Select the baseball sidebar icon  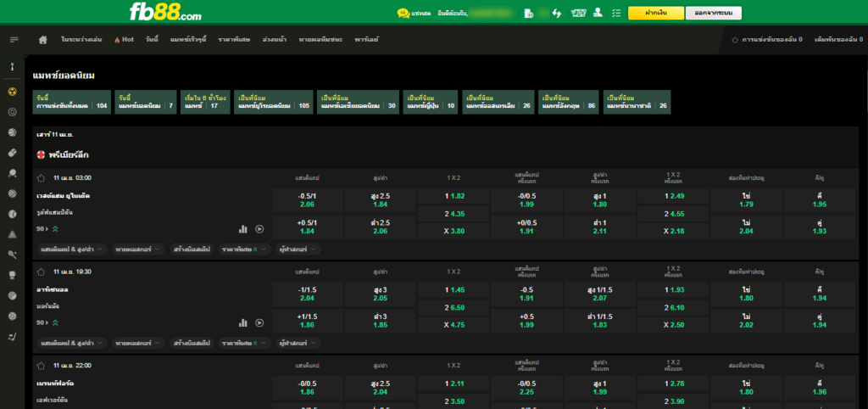[12, 214]
